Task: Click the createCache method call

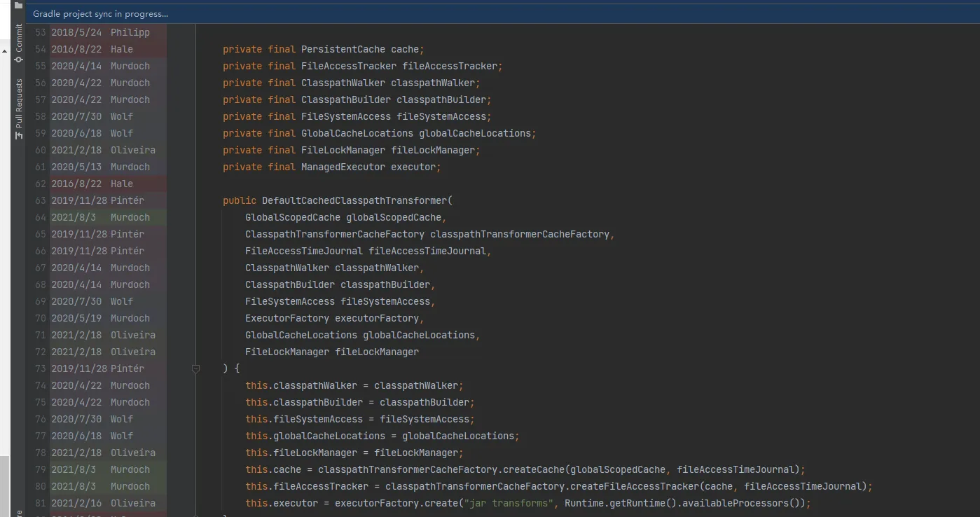Action: pyautogui.click(x=534, y=469)
